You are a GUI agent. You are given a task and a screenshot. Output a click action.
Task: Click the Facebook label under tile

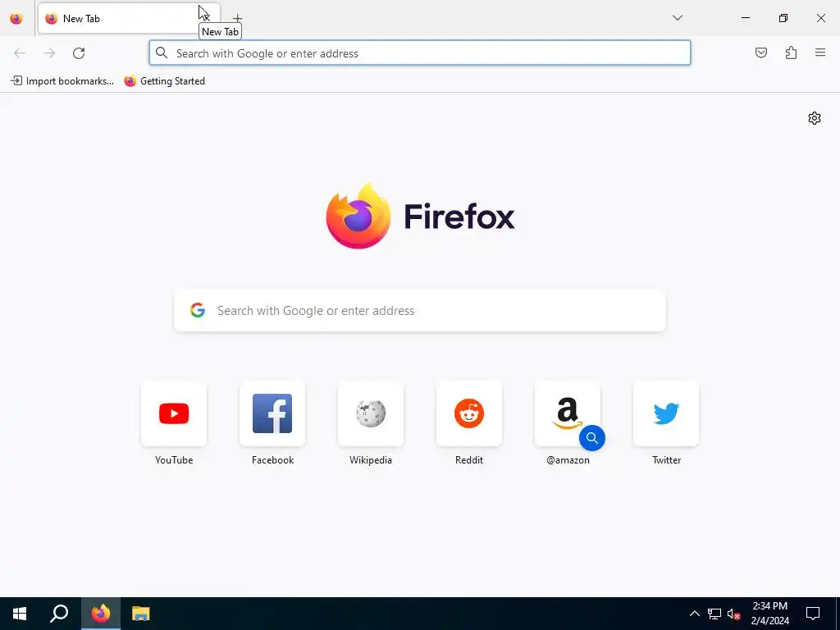tap(272, 459)
